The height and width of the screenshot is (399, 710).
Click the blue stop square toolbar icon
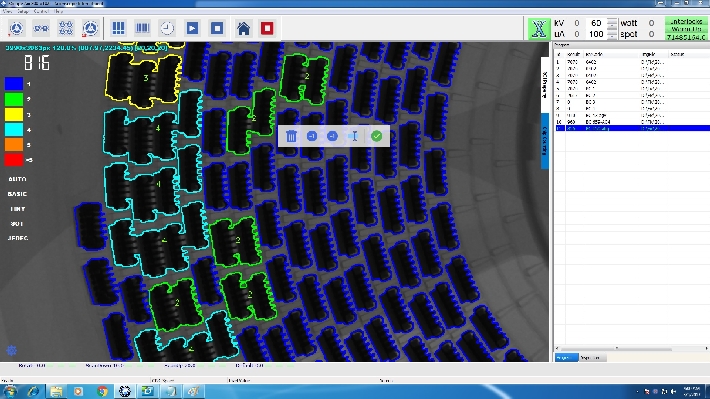point(217,28)
